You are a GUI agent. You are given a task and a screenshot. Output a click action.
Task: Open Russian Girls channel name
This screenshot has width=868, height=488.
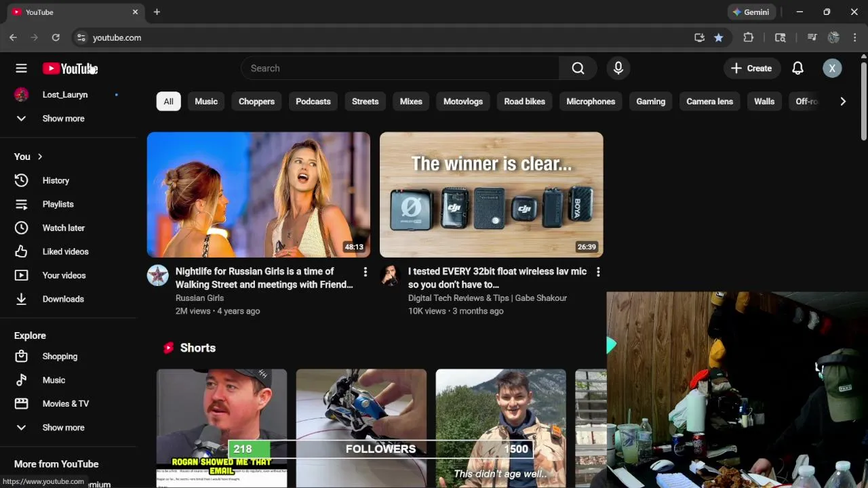[199, 298]
